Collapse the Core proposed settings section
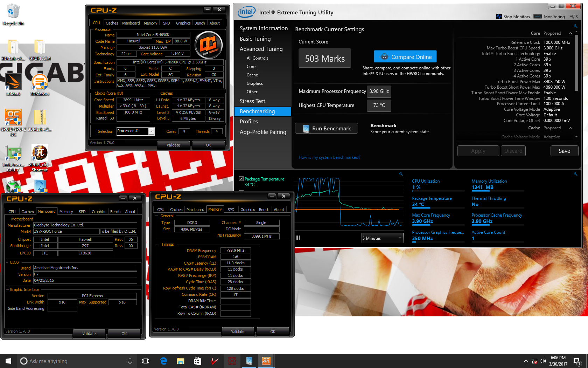 570,33
